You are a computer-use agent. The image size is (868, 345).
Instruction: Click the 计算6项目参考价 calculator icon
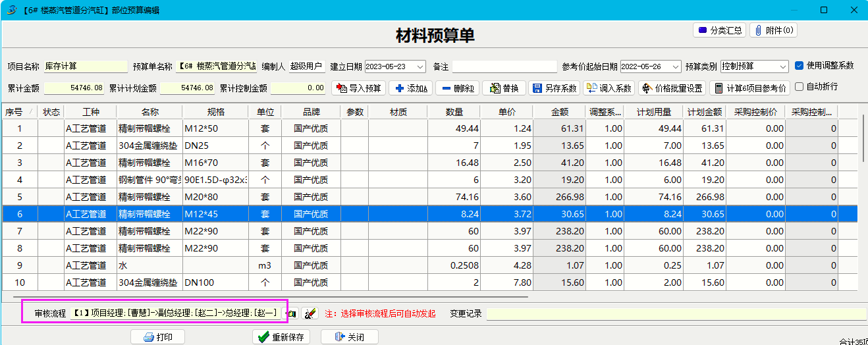pyautogui.click(x=749, y=88)
